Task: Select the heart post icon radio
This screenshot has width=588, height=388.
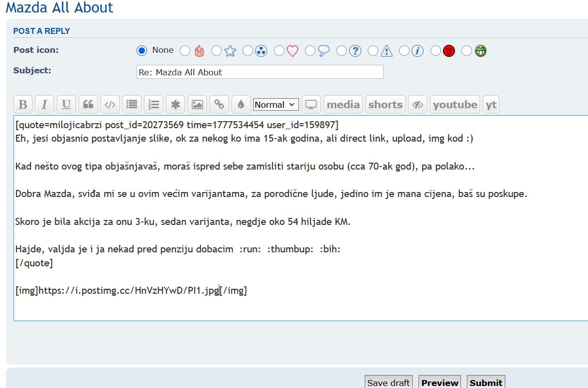Action: click(x=279, y=51)
